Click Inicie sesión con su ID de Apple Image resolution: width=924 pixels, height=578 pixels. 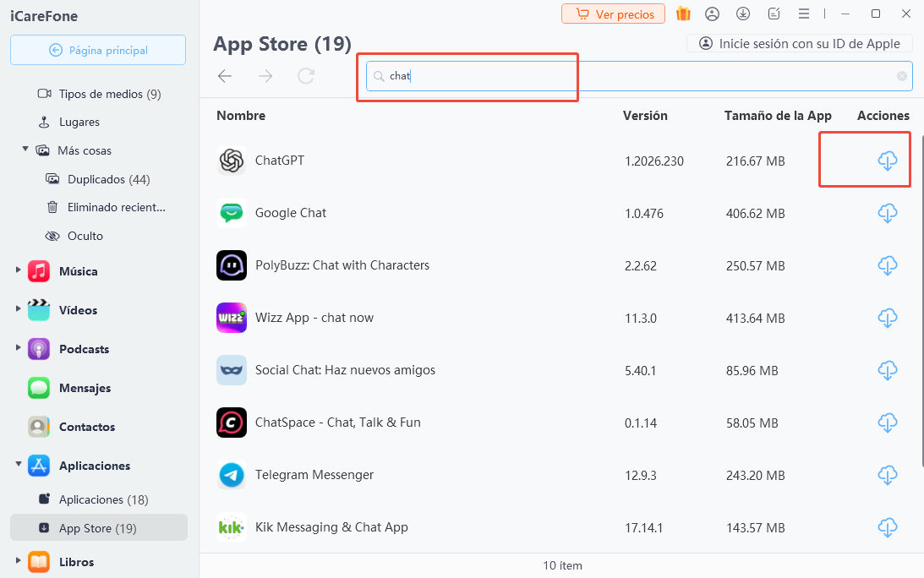(799, 44)
